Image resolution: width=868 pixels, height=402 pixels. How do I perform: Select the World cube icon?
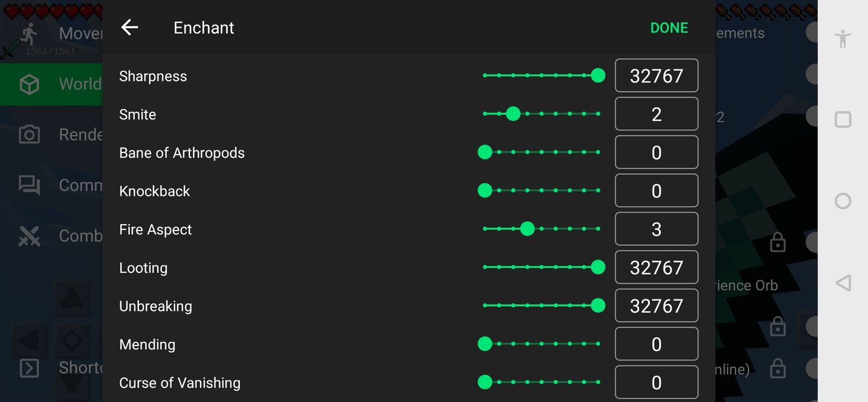point(29,84)
